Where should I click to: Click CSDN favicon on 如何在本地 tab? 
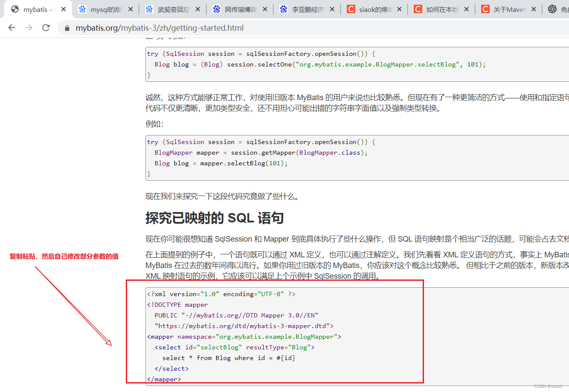click(x=418, y=9)
